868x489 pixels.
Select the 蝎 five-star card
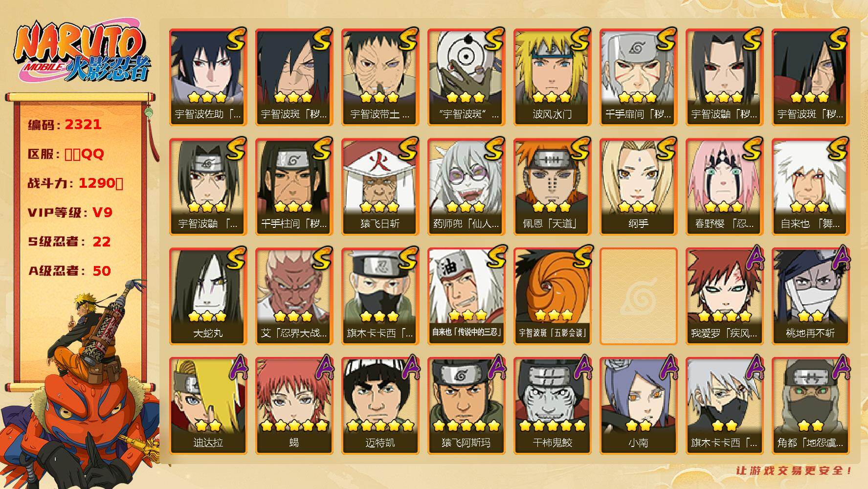[294, 406]
